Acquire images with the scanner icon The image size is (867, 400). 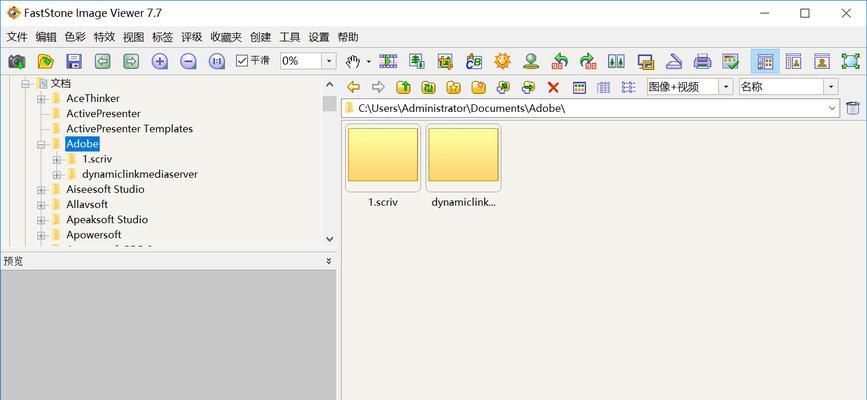click(x=674, y=61)
